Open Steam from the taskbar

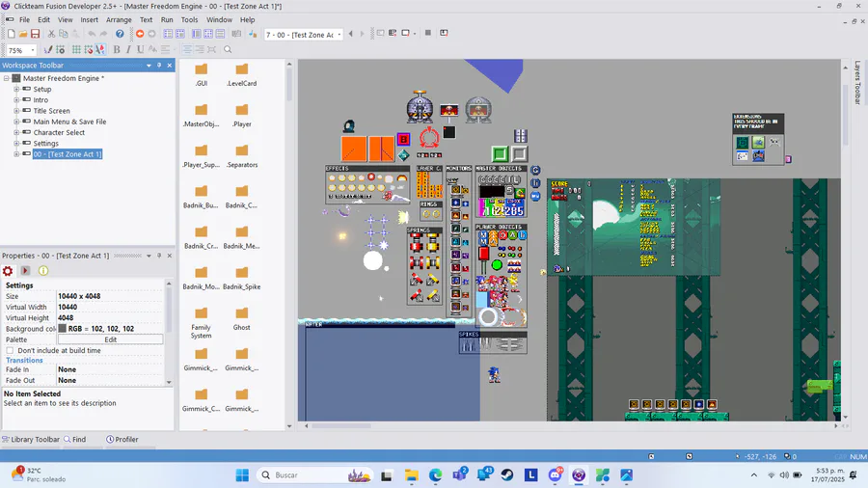pyautogui.click(x=506, y=475)
